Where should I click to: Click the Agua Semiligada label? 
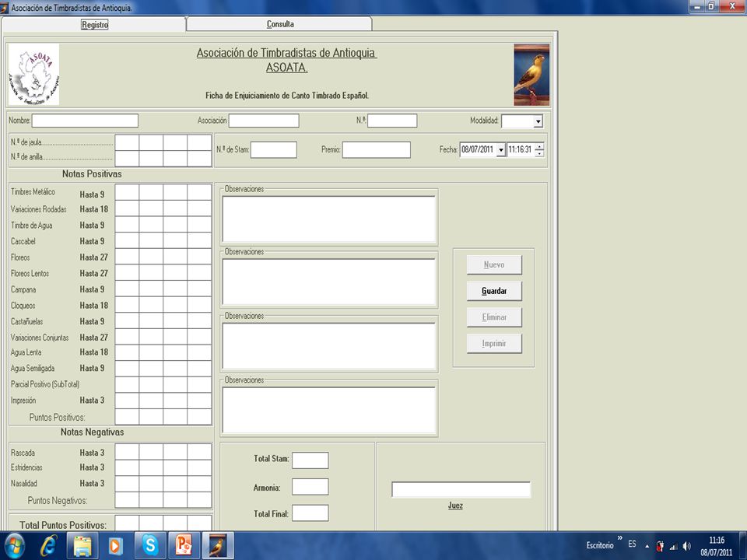click(x=33, y=368)
